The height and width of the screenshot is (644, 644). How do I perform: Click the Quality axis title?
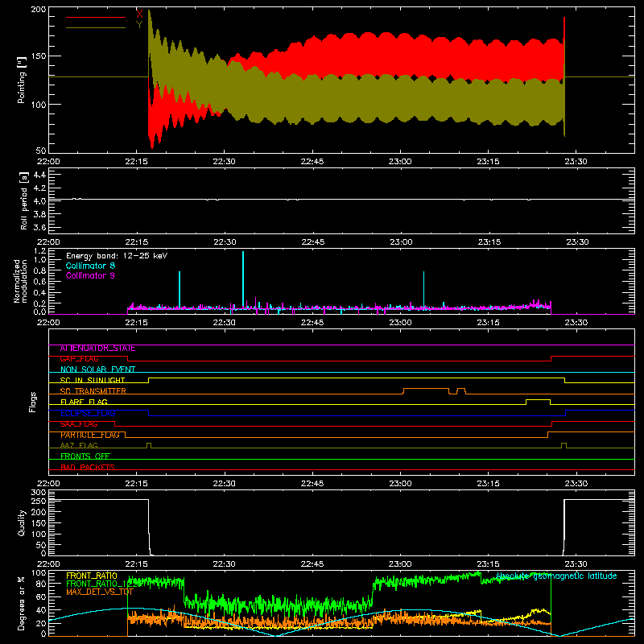pyautogui.click(x=22, y=522)
